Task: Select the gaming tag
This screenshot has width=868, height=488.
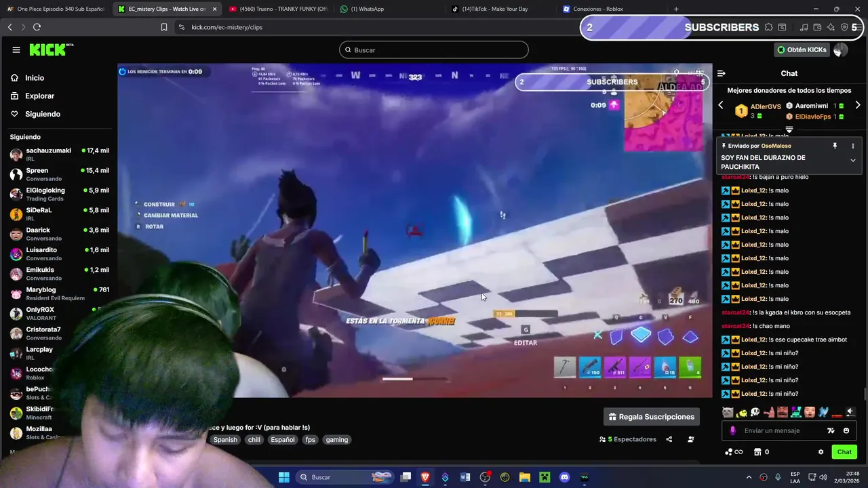Action: [x=336, y=440]
